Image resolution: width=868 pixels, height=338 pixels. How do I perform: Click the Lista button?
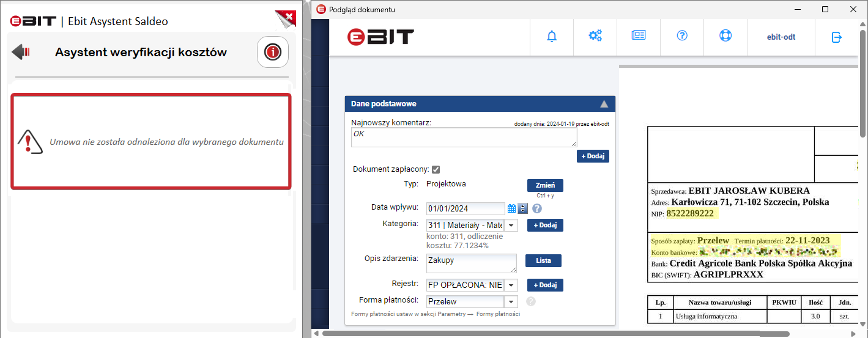[543, 260]
